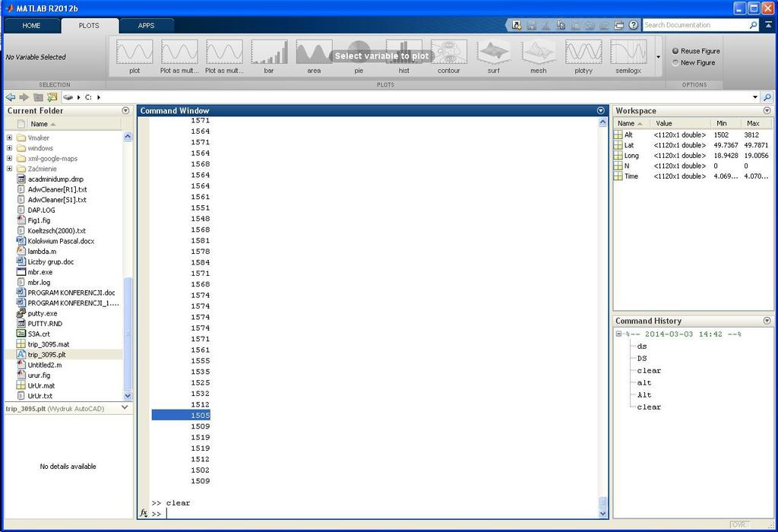Click the New Shortcut toolbar icon
778x532 pixels.
point(517,25)
